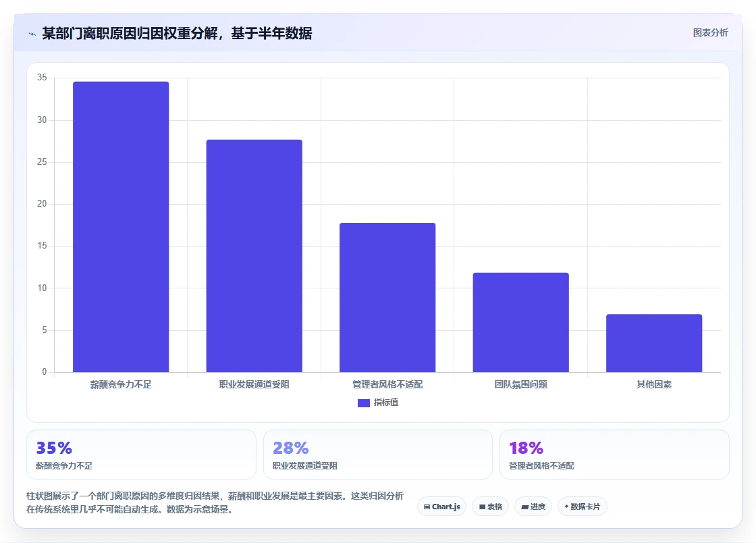Click the 薪酬竞争力不足 axis label
Viewport: 756px width, 543px height.
121,384
